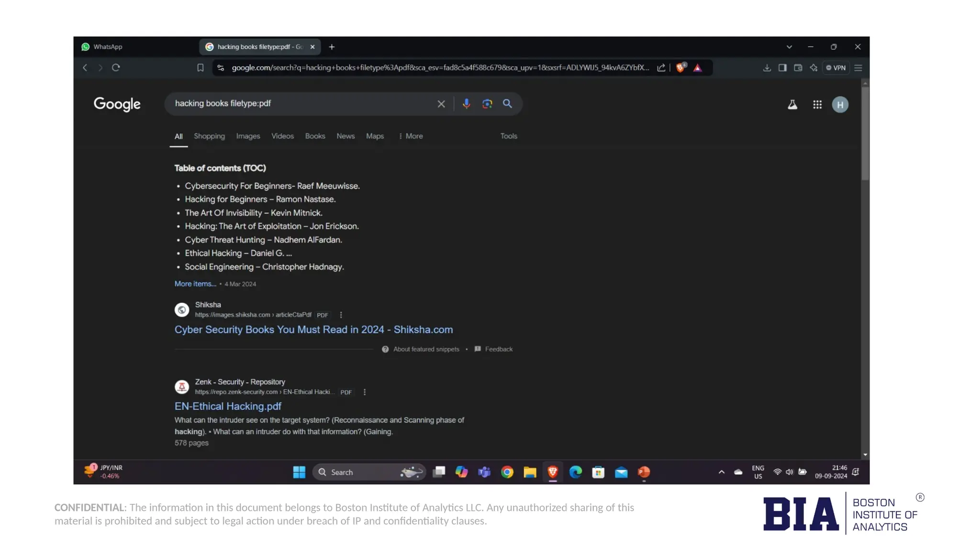Clear the search box text
Viewport: 980px width, 551px height.
tap(441, 104)
